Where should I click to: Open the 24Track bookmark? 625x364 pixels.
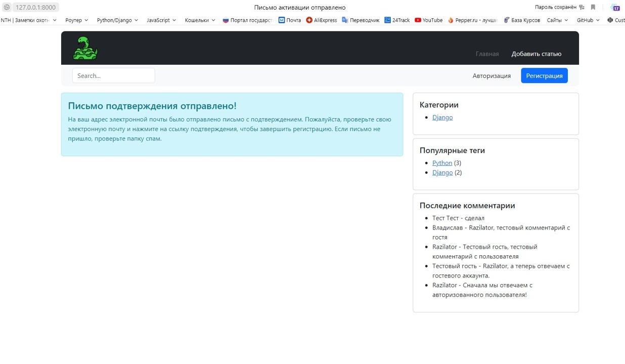pyautogui.click(x=397, y=20)
